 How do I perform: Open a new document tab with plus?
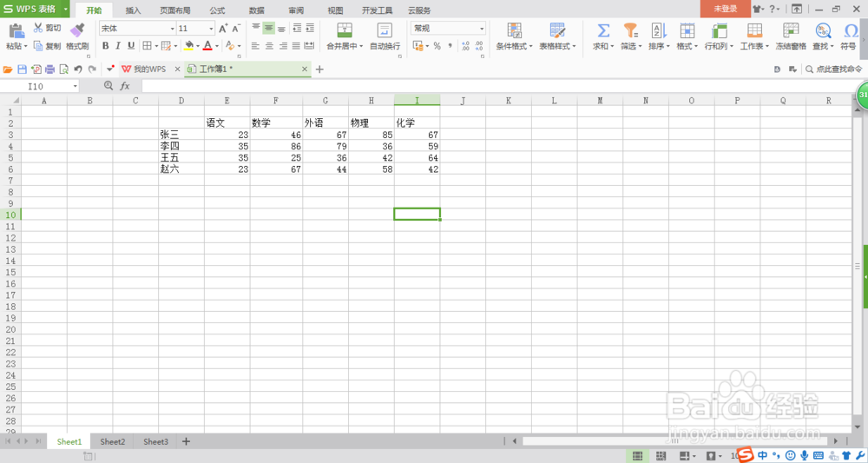click(x=319, y=69)
